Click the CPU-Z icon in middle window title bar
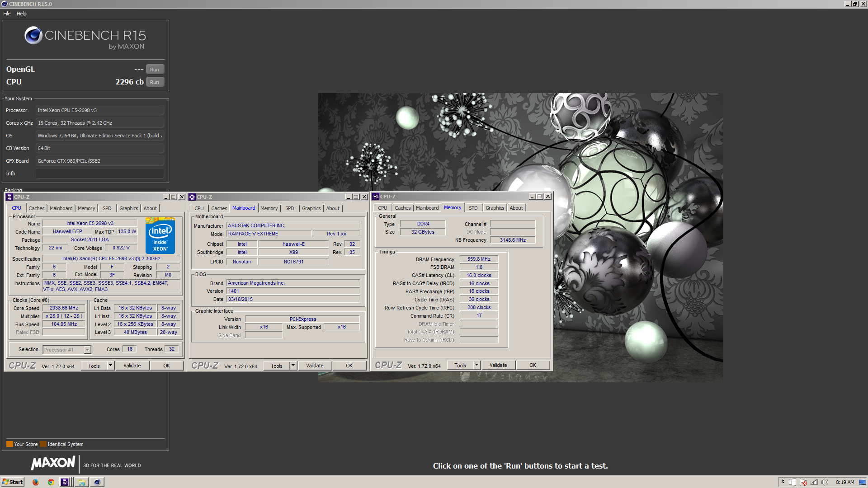Image resolution: width=868 pixels, height=488 pixels. [x=192, y=197]
